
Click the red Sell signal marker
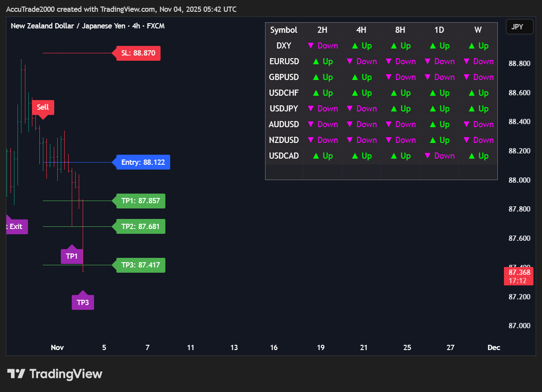coord(43,107)
